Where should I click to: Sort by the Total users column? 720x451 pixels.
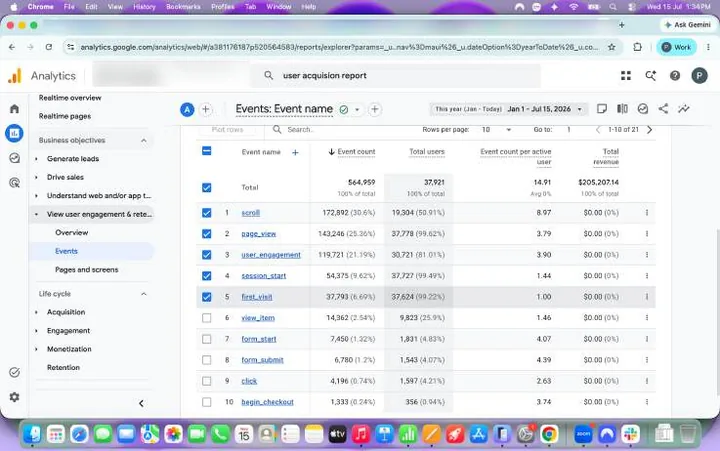(x=427, y=152)
